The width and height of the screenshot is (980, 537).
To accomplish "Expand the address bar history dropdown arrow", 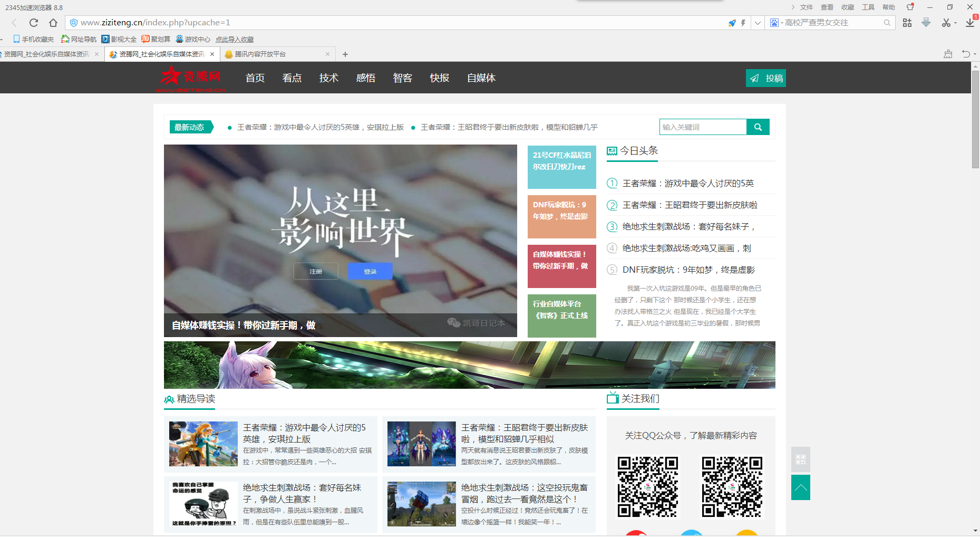I will point(758,23).
